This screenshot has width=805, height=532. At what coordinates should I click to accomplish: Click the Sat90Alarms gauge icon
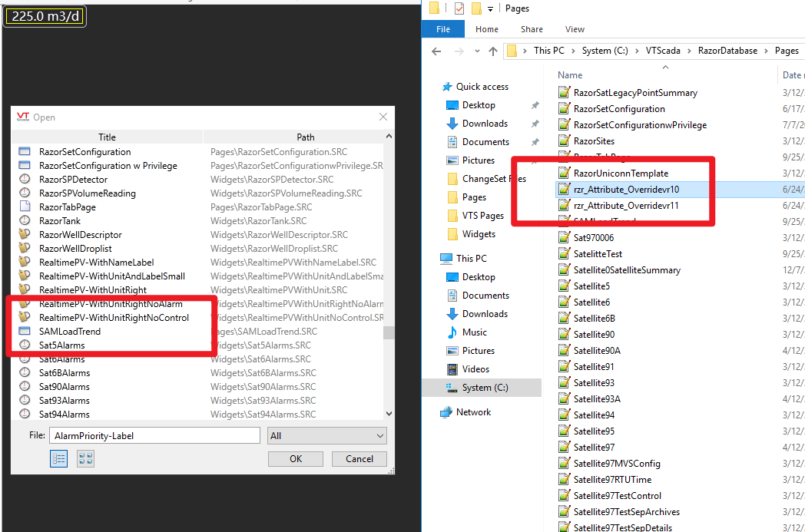click(x=24, y=387)
